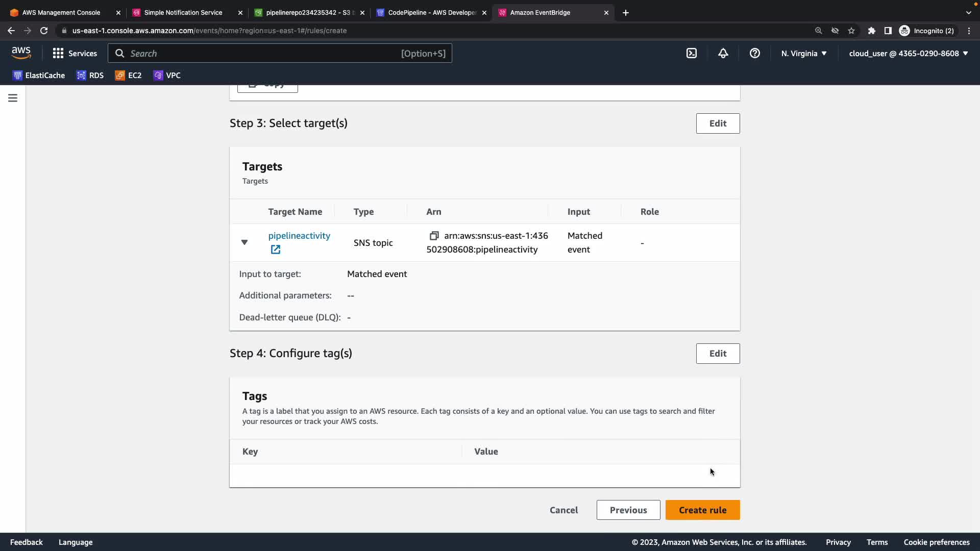Click the pipelineactivity target link
This screenshot has height=551, width=980.
pos(299,236)
